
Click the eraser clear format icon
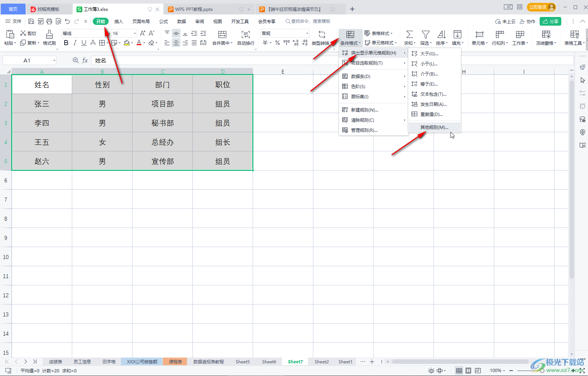point(152,43)
